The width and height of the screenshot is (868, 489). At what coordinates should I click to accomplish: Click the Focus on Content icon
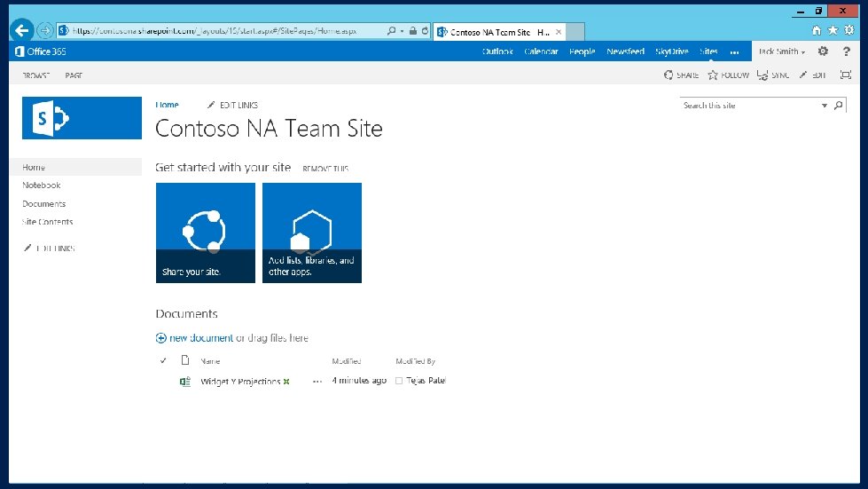click(x=845, y=75)
